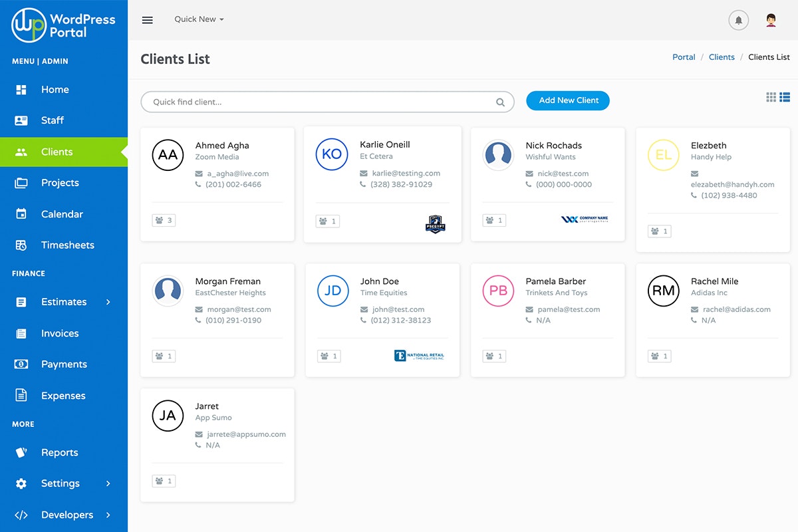Click Elezbeth's contacts count badge

660,231
